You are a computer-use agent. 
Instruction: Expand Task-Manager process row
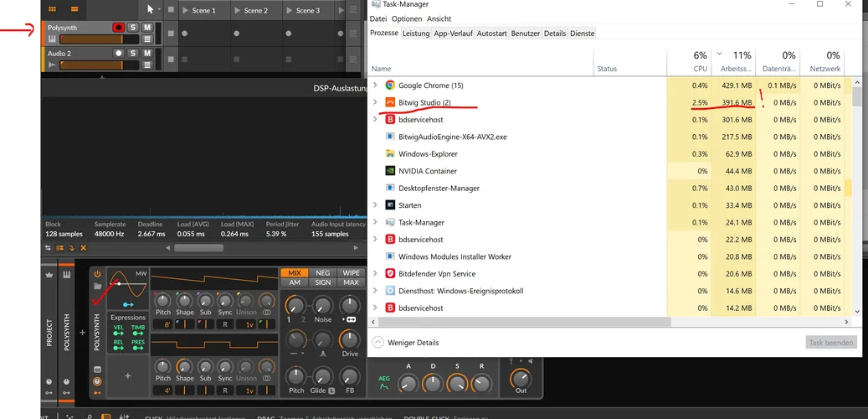[375, 222]
